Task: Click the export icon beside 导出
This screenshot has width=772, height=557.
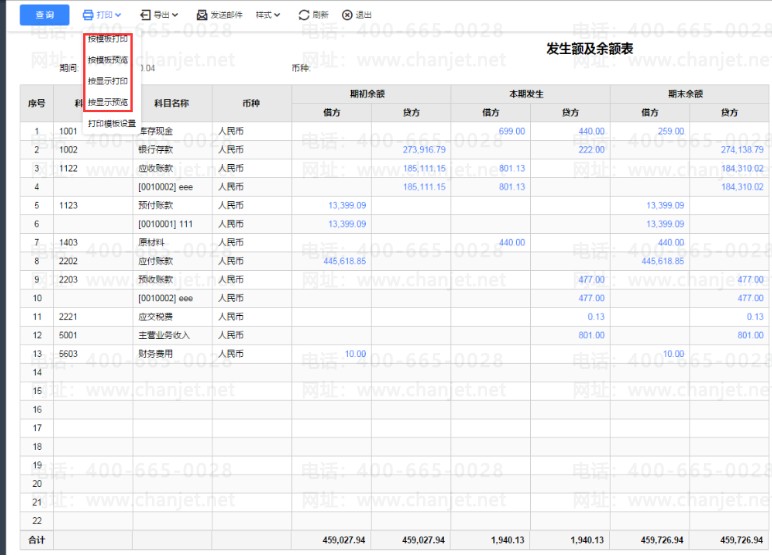Action: pyautogui.click(x=145, y=15)
